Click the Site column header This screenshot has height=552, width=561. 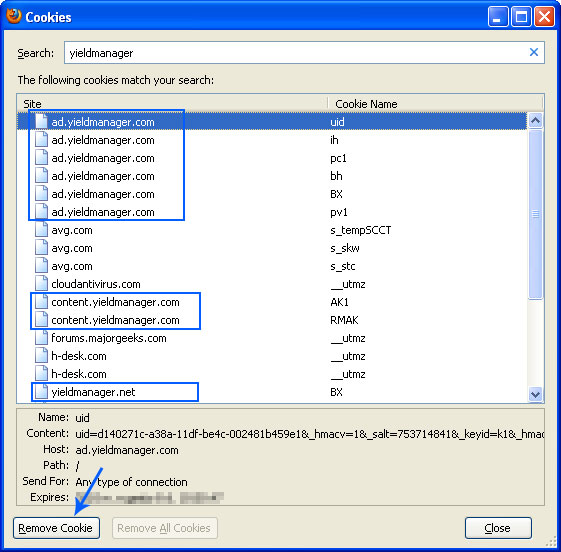[172, 104]
